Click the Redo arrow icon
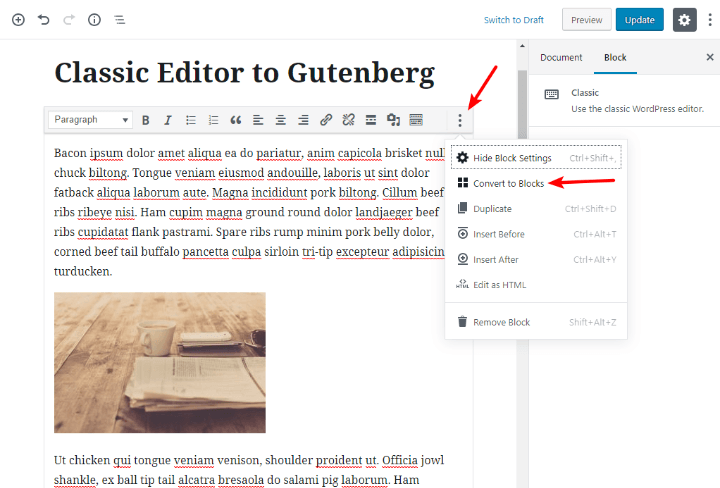This screenshot has width=720, height=488. coord(69,20)
